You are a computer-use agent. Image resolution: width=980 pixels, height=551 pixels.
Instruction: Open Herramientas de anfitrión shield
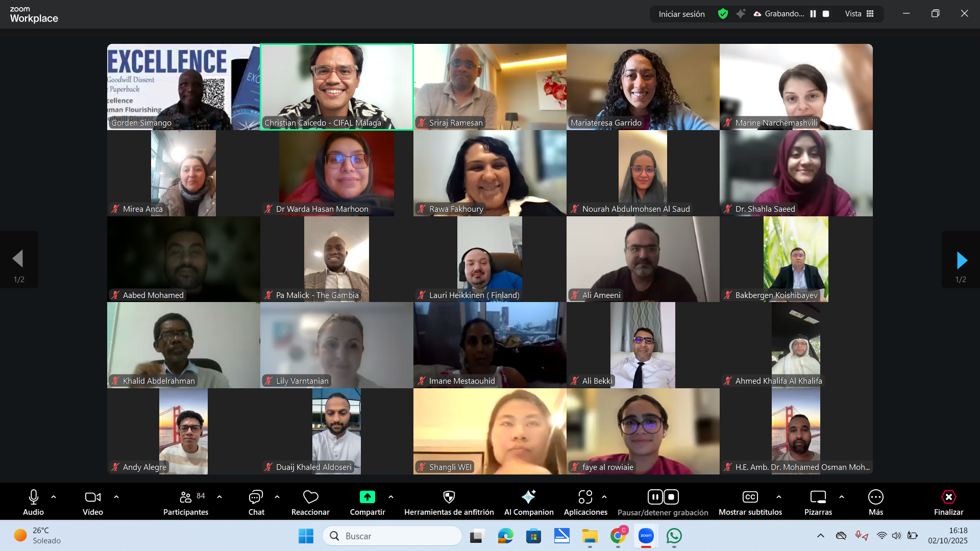coord(449,497)
